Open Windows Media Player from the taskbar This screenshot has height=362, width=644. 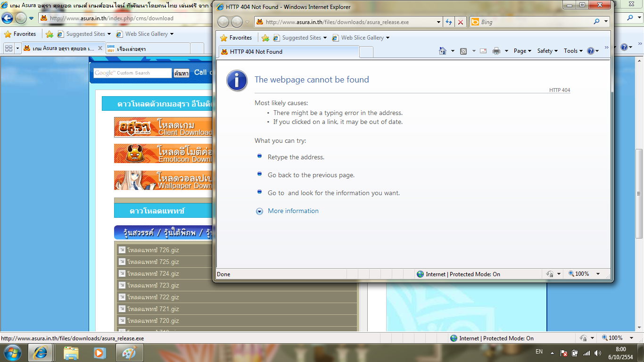[x=99, y=353]
